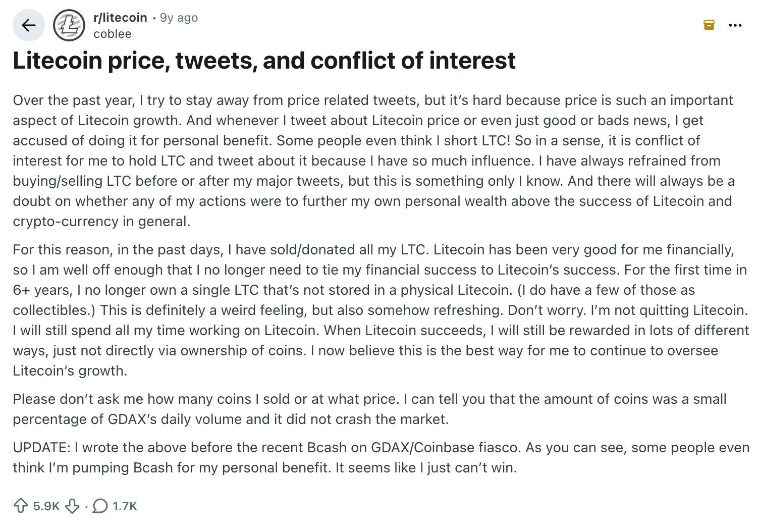Upvote the post

click(x=21, y=506)
